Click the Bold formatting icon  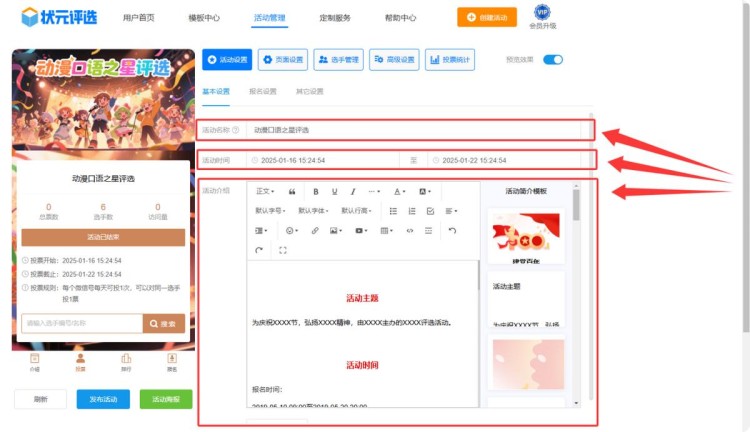coord(317,191)
